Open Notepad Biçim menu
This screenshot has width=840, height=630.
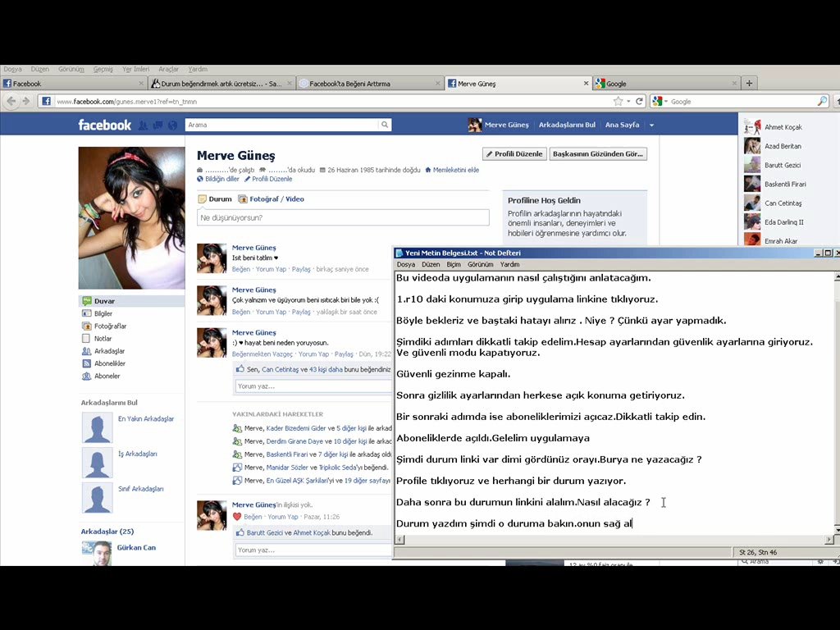coord(453,264)
